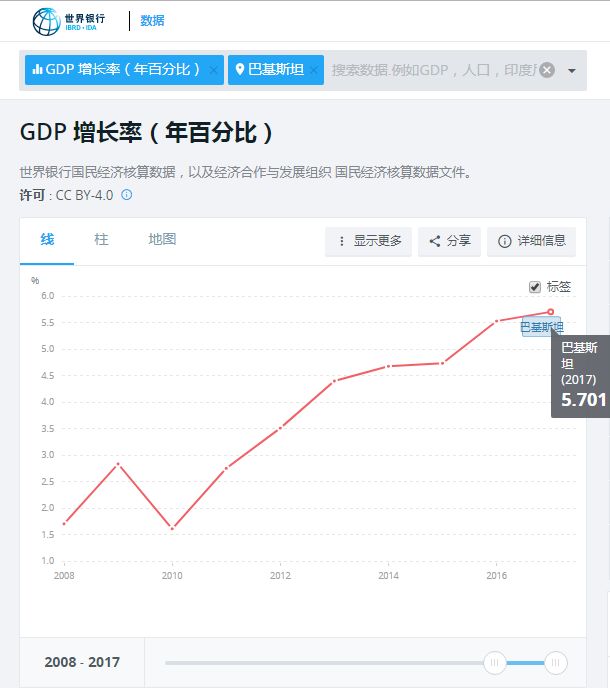Remove the 巴基斯坦 country tag

(314, 70)
